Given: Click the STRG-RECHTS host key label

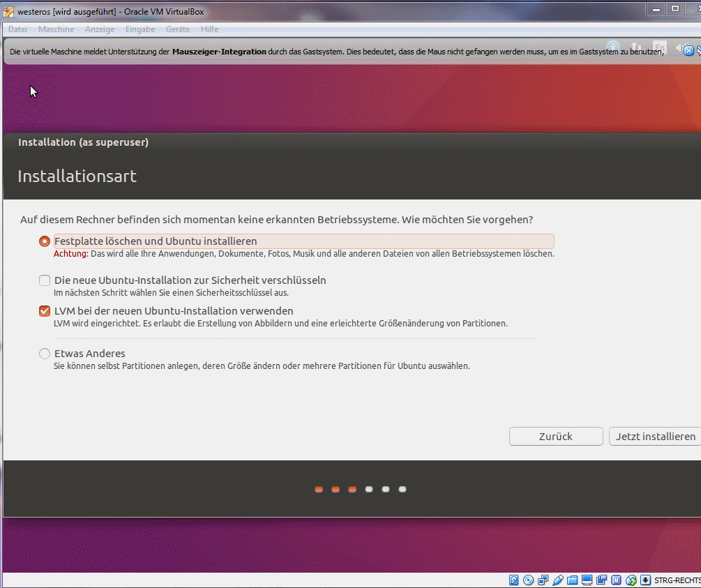Looking at the screenshot, I should tap(677, 580).
